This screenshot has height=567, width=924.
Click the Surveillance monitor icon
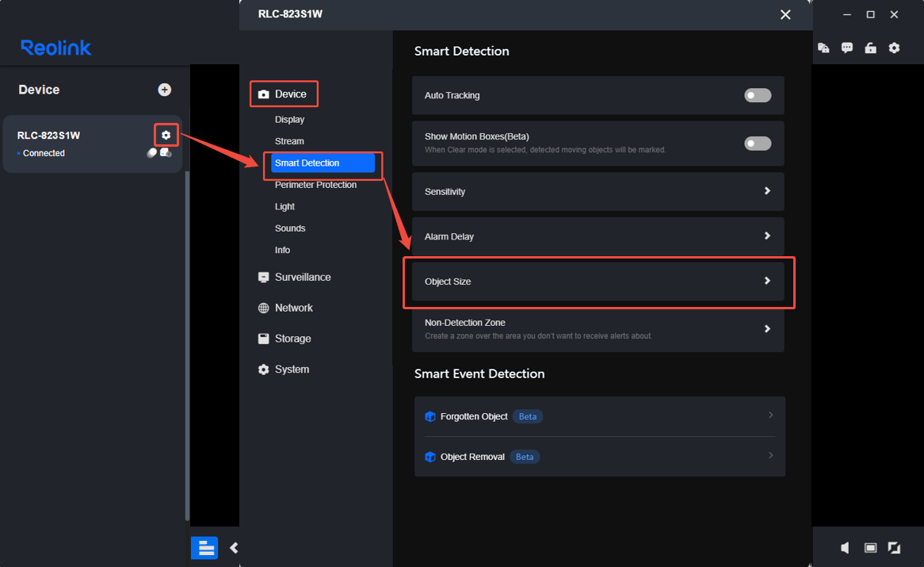263,277
